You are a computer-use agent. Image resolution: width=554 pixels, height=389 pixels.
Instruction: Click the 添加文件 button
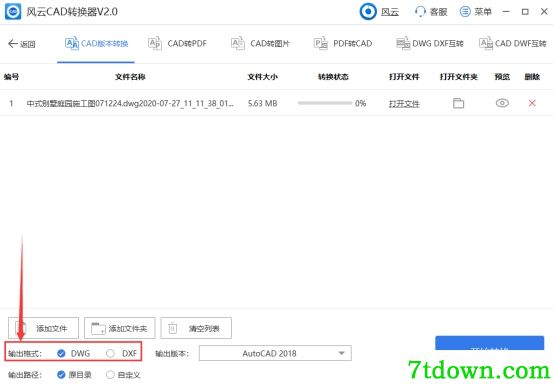tap(43, 328)
